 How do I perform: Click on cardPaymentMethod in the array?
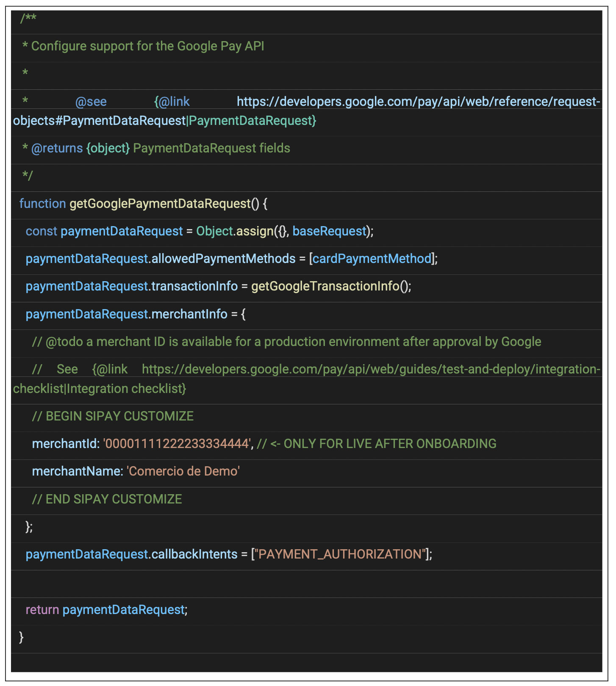pos(372,259)
